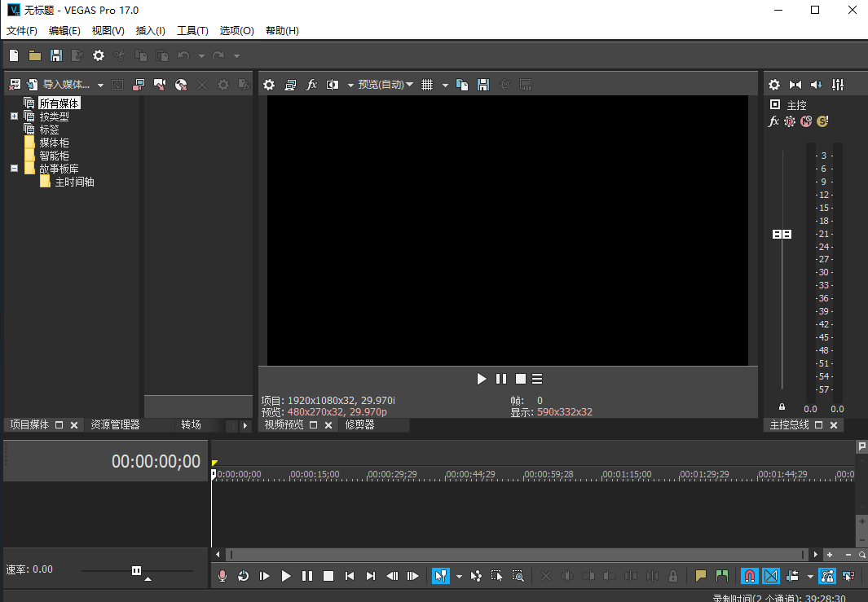Open a project with the folder icon

35,55
